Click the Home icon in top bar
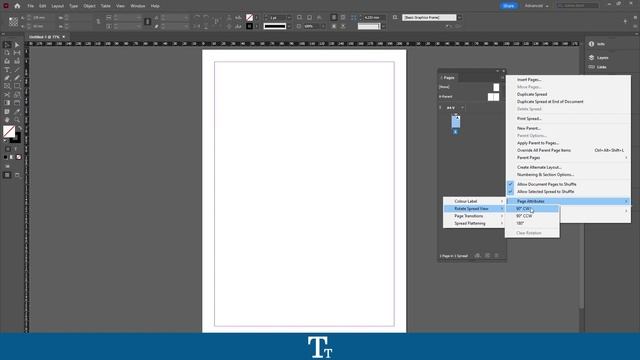Screen dimensions: 640x360 pyautogui.click(x=17, y=6)
